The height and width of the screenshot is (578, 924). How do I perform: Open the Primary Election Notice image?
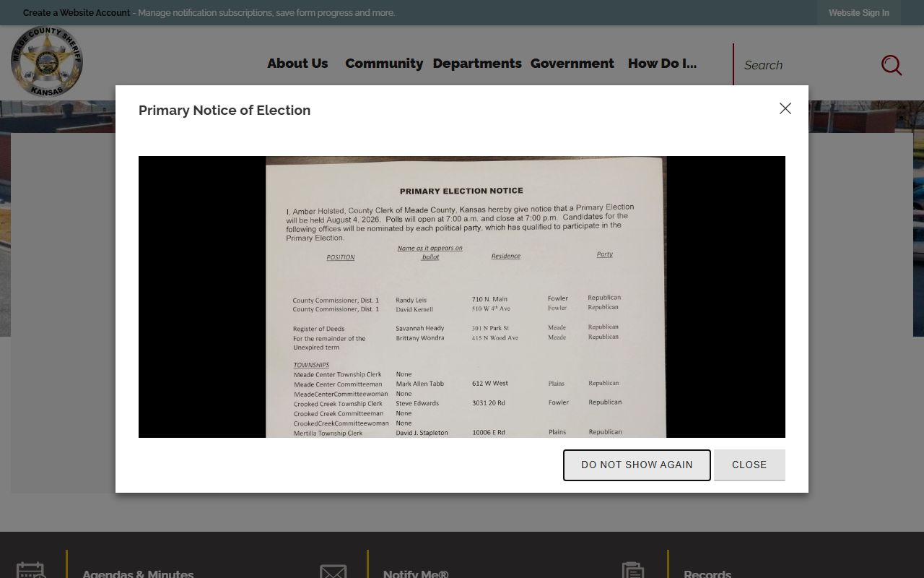coord(462,297)
